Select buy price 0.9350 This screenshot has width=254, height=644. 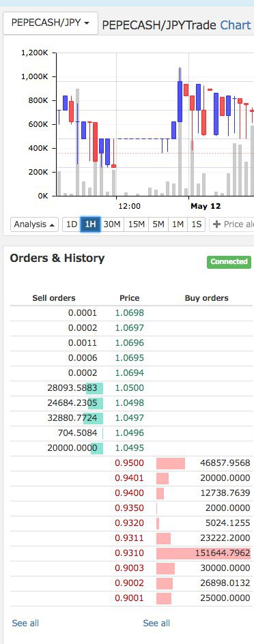[x=130, y=508]
